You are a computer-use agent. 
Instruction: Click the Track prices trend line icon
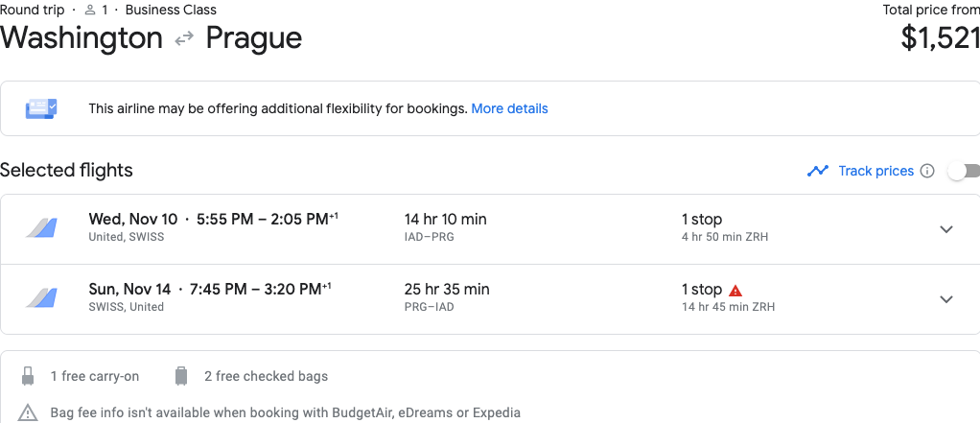[817, 172]
